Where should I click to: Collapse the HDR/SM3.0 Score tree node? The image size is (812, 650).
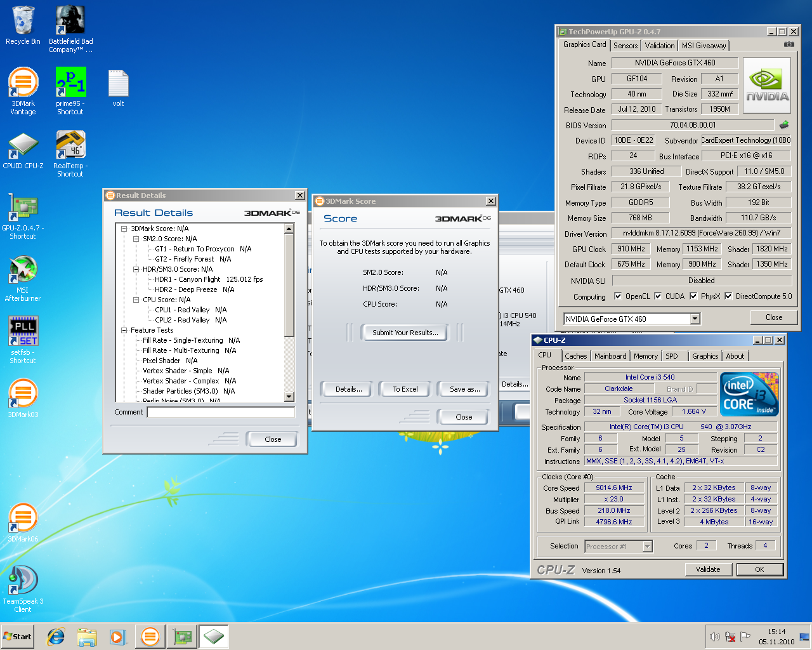pos(136,269)
